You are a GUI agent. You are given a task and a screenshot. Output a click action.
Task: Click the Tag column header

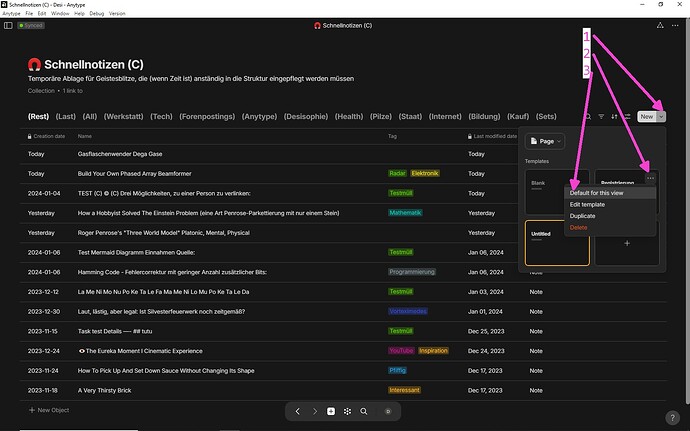pyautogui.click(x=392, y=136)
